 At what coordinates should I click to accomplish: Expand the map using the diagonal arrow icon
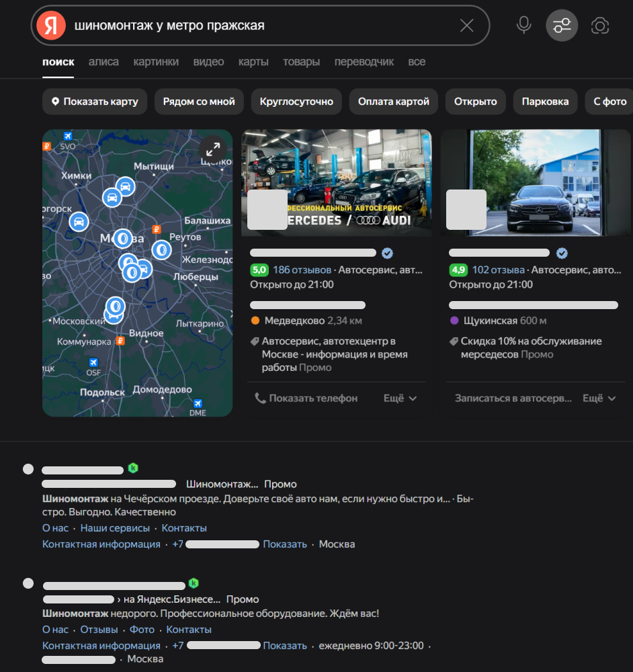click(x=213, y=149)
